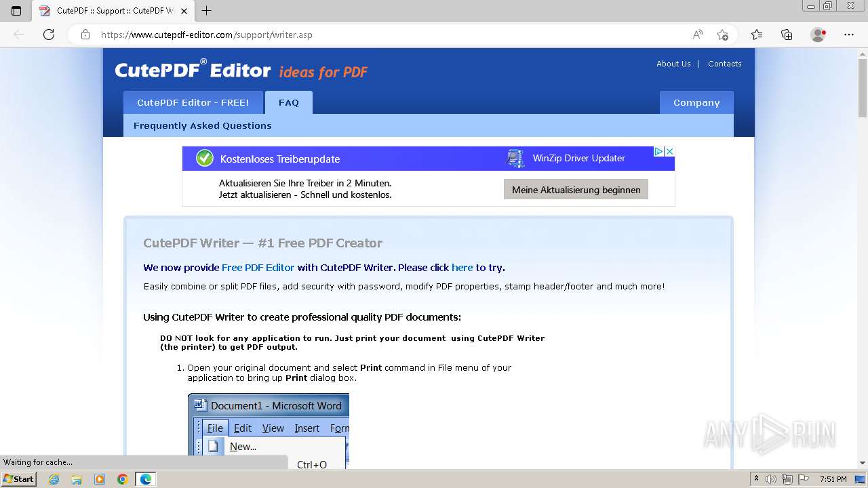Open the browser profile icon
868x488 pixels.
818,35
